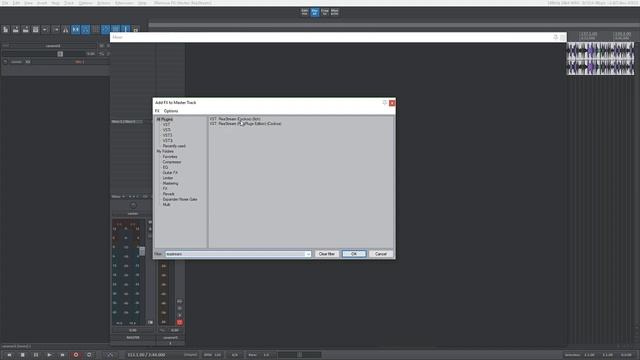Click the Open project toolbar icon
640x360 pixels.
tap(16, 29)
